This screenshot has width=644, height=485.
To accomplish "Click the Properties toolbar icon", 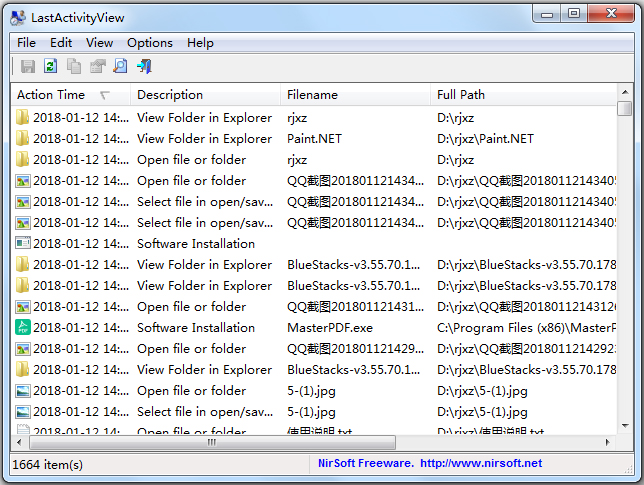I will pyautogui.click(x=97, y=67).
